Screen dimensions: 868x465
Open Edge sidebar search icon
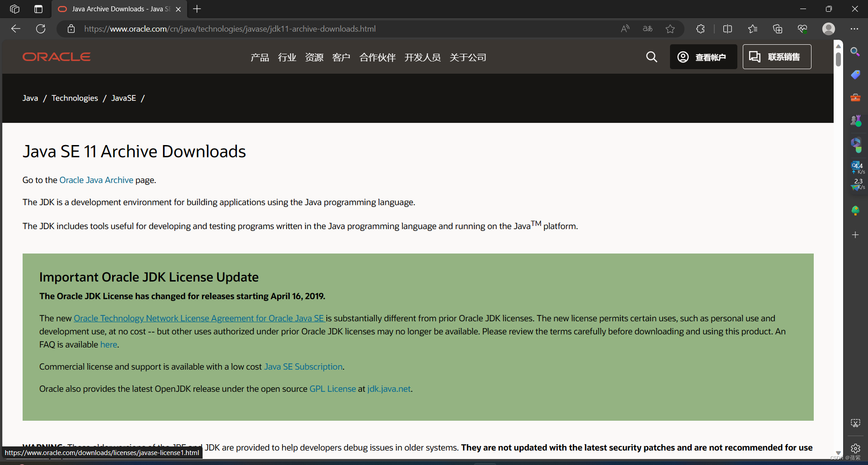[855, 52]
